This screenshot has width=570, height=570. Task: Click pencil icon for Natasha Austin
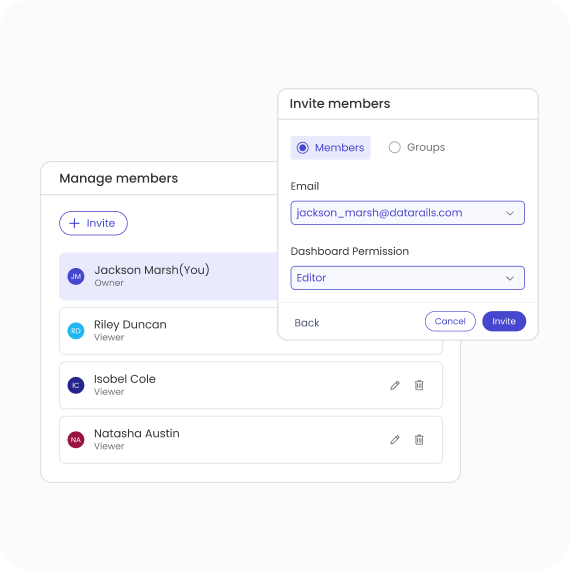(395, 440)
